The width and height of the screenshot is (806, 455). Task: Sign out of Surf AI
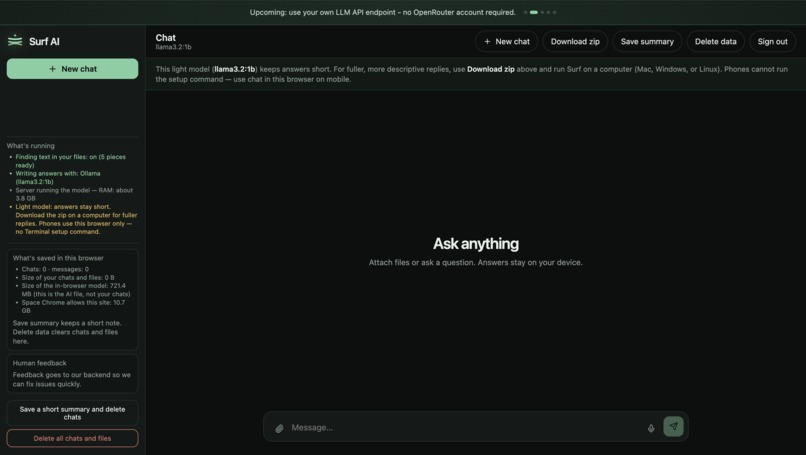coord(773,42)
